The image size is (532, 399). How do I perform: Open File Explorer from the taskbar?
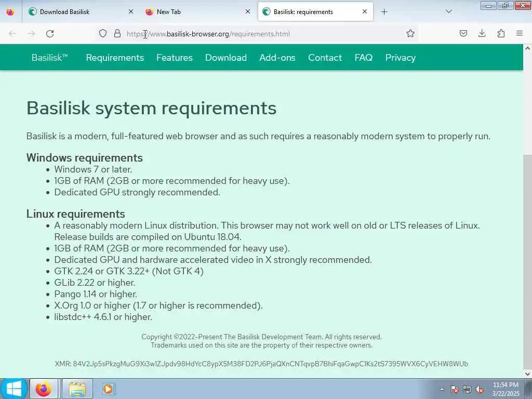[x=77, y=389]
